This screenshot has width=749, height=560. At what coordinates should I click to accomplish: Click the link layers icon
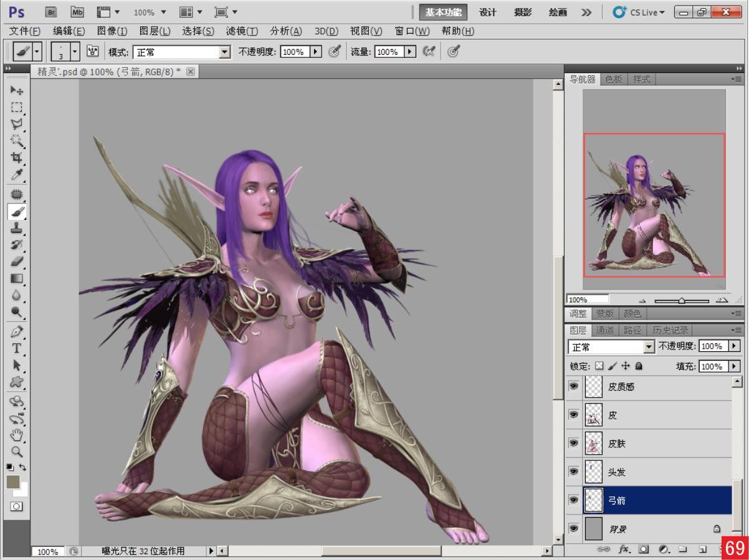(603, 549)
